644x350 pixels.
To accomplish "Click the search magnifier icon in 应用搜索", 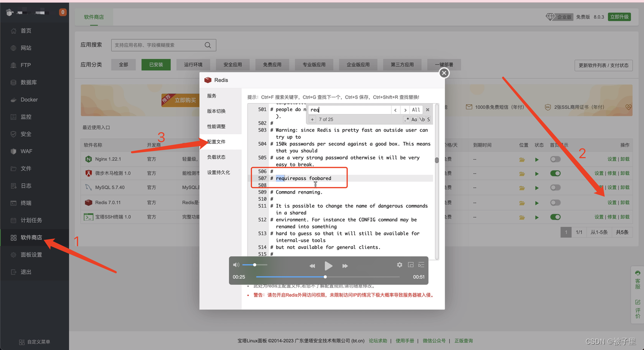I will click(x=208, y=45).
